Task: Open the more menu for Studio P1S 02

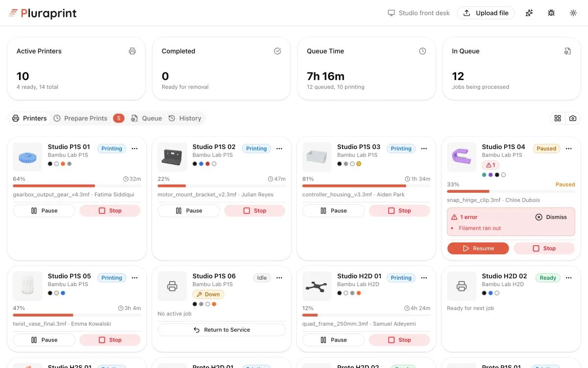Action: pyautogui.click(x=279, y=148)
